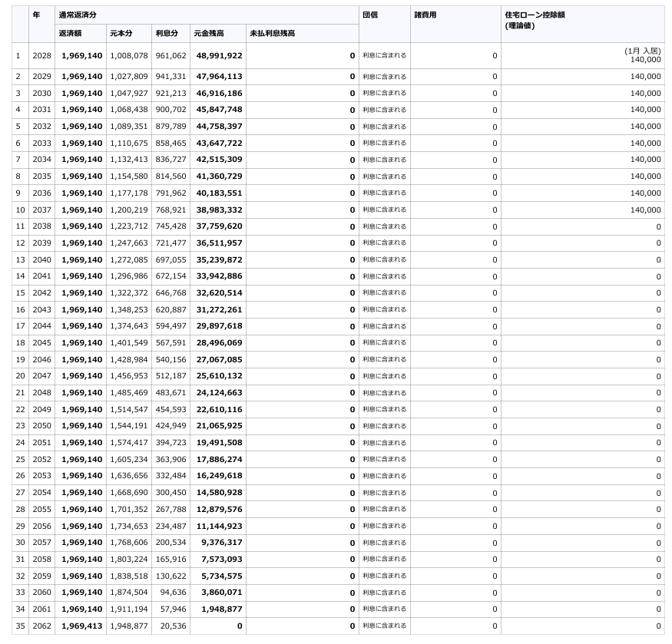Select year cell 2058

pyautogui.click(x=41, y=559)
